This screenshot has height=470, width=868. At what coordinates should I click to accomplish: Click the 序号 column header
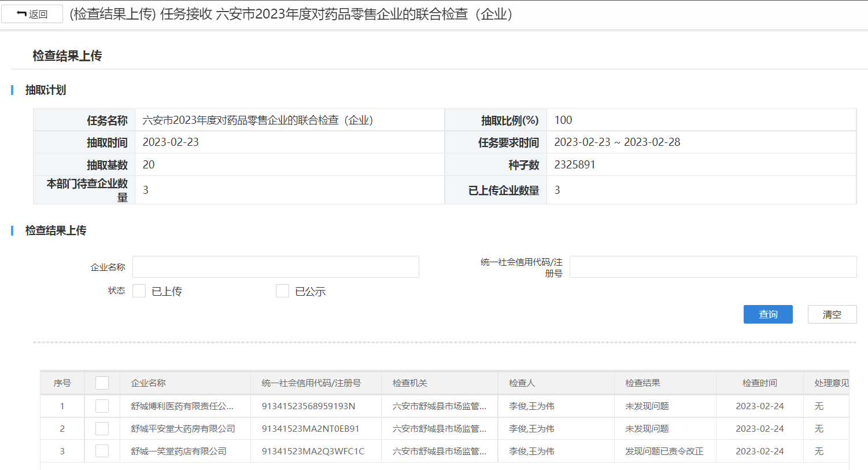click(x=62, y=383)
